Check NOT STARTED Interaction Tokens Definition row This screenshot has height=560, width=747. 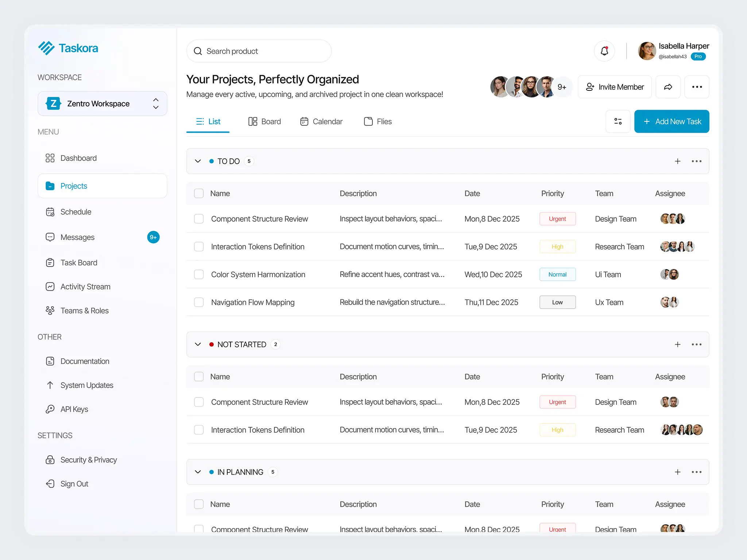[199, 430]
